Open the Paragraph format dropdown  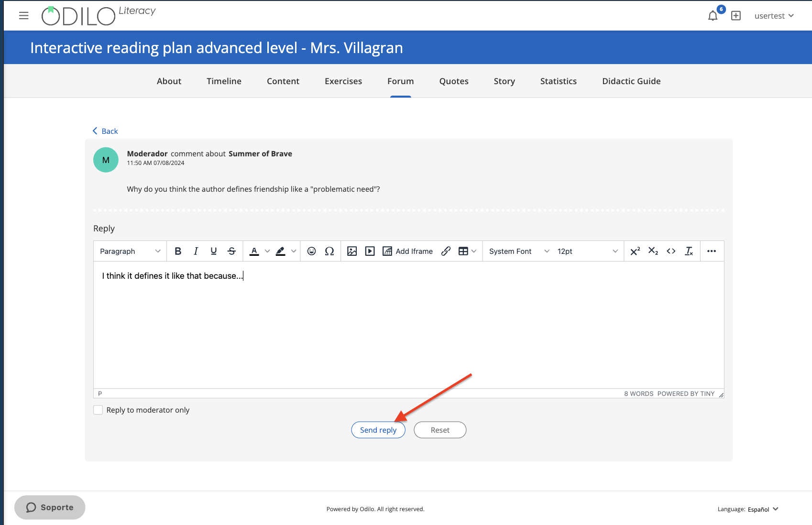pyautogui.click(x=130, y=251)
